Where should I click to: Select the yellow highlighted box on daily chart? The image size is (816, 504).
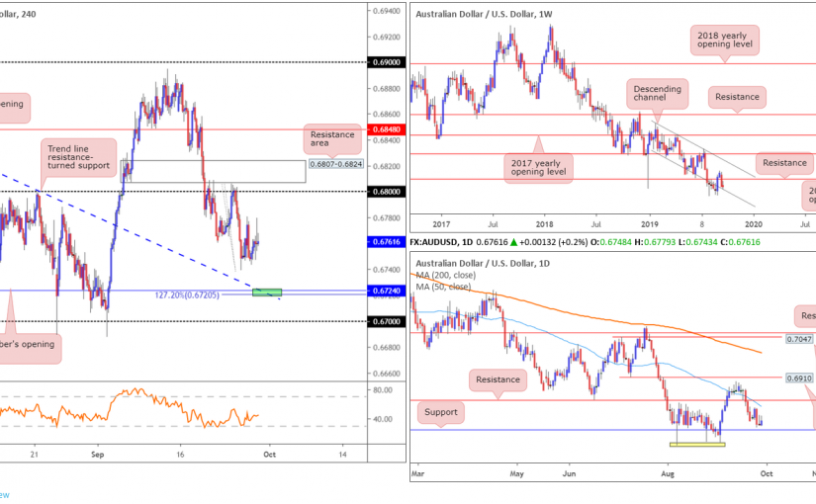696,444
